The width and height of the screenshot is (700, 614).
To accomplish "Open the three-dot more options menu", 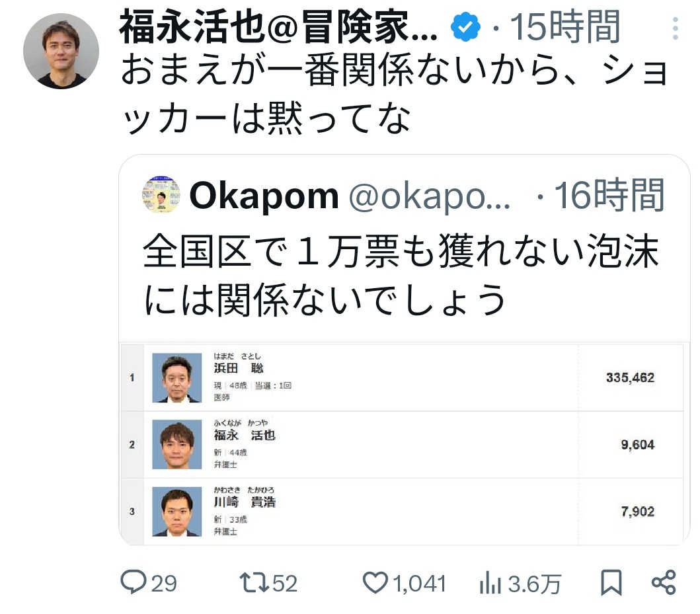I will (x=675, y=28).
